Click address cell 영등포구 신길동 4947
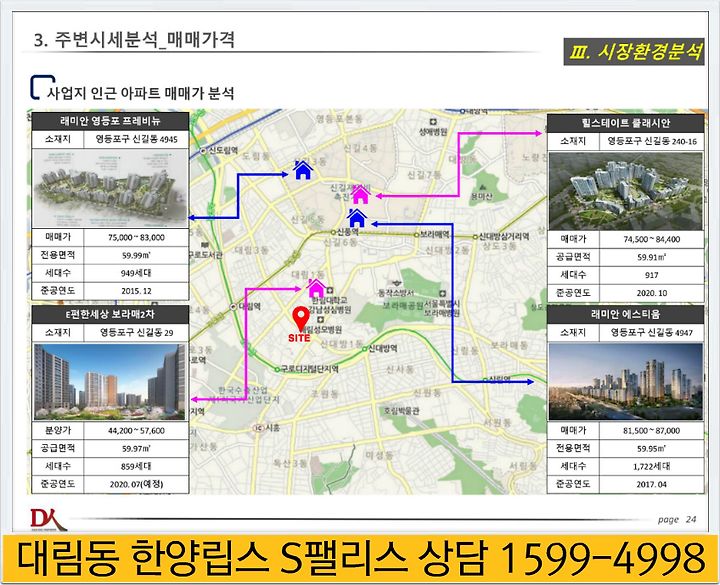The height and width of the screenshot is (585, 720). point(652,332)
